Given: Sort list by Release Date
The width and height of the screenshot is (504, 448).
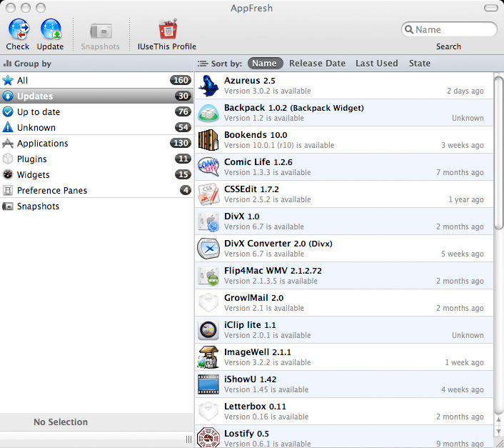Looking at the screenshot, I should [x=317, y=64].
